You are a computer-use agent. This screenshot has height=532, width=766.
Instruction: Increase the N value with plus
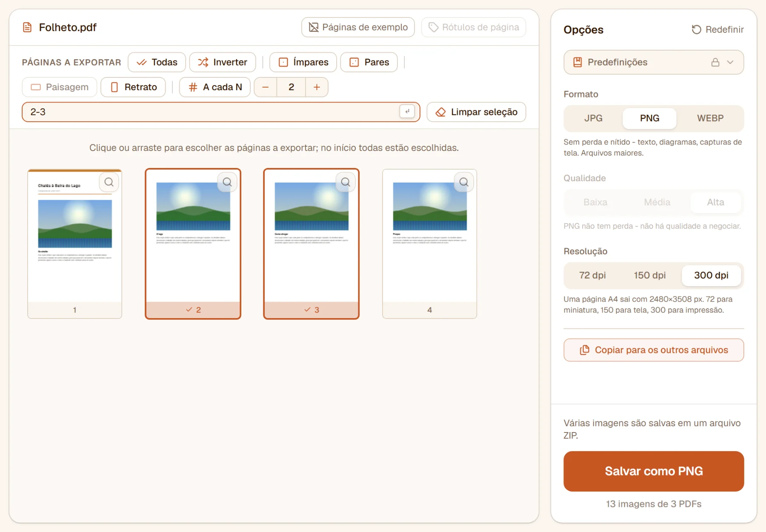pos(317,87)
